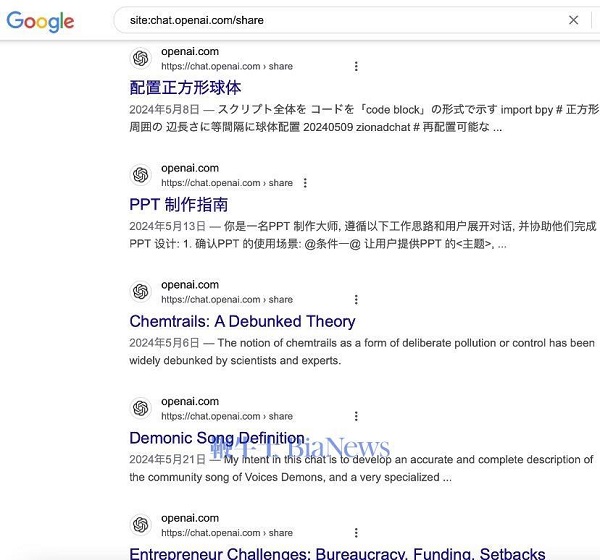Open the three-dot menu for the 配置正方形球体 result
The height and width of the screenshot is (560, 600).
[356, 66]
